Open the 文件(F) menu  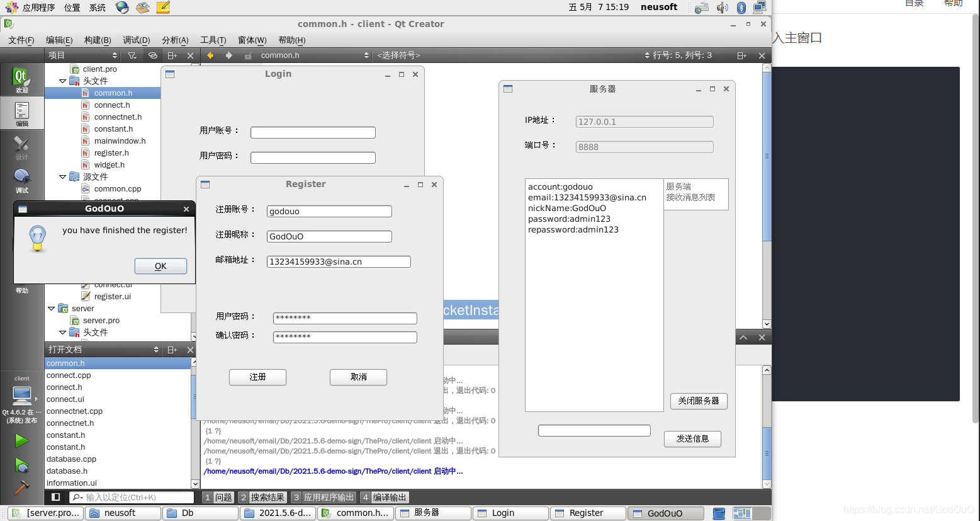coord(21,40)
